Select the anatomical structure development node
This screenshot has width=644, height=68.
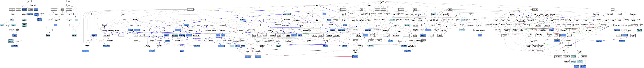[191, 9]
